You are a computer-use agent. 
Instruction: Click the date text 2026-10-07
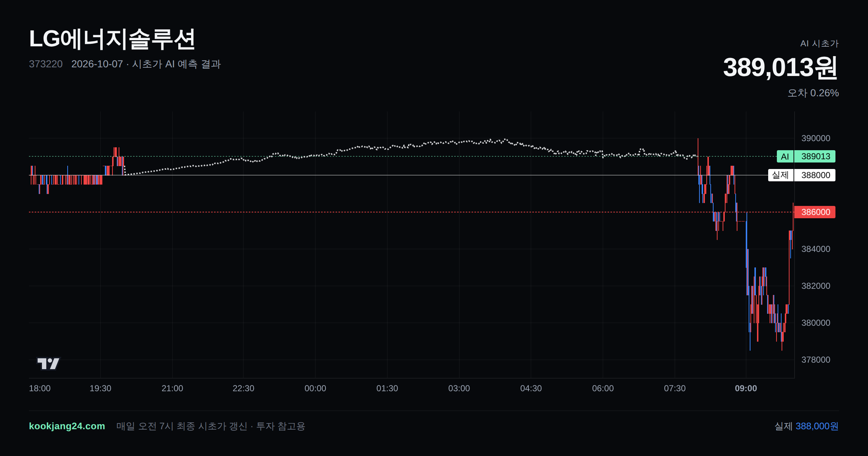(97, 64)
